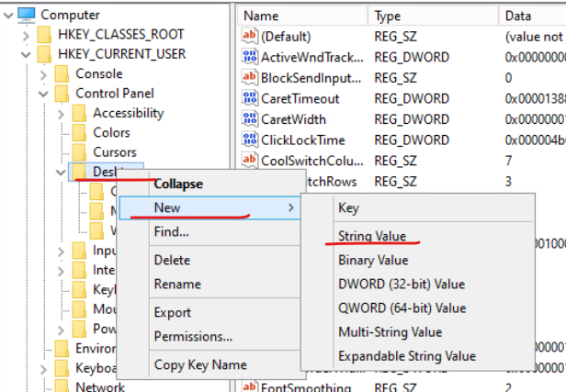
Task: Create a new DWORD (32-bit) Value
Action: [x=402, y=285]
